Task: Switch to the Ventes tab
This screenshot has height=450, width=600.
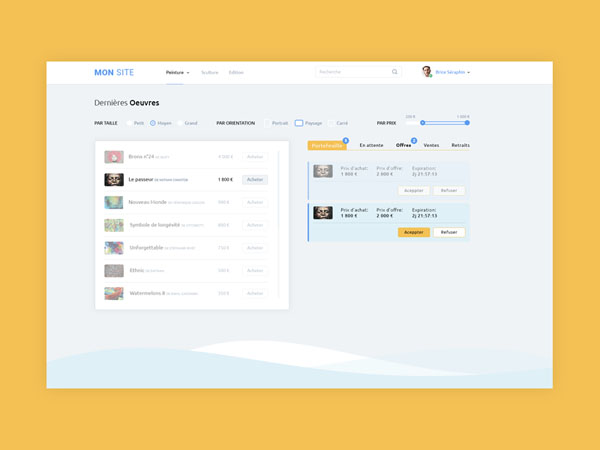Action: pyautogui.click(x=431, y=145)
